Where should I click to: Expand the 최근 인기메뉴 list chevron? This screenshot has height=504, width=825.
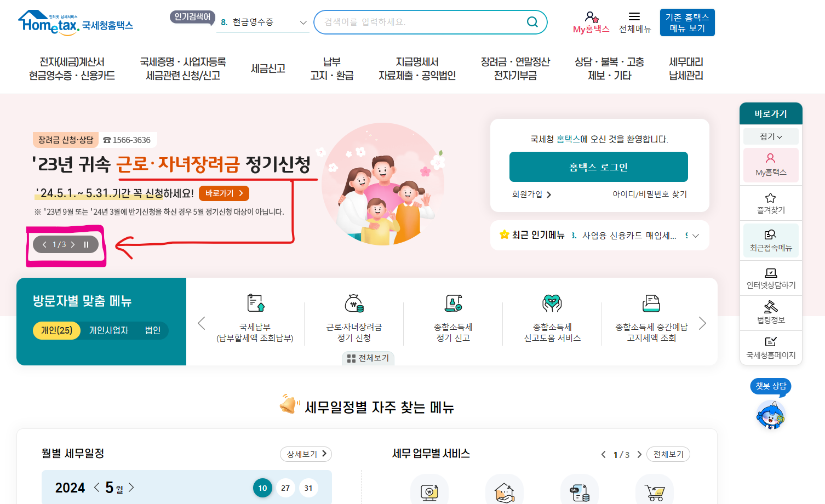tap(695, 235)
